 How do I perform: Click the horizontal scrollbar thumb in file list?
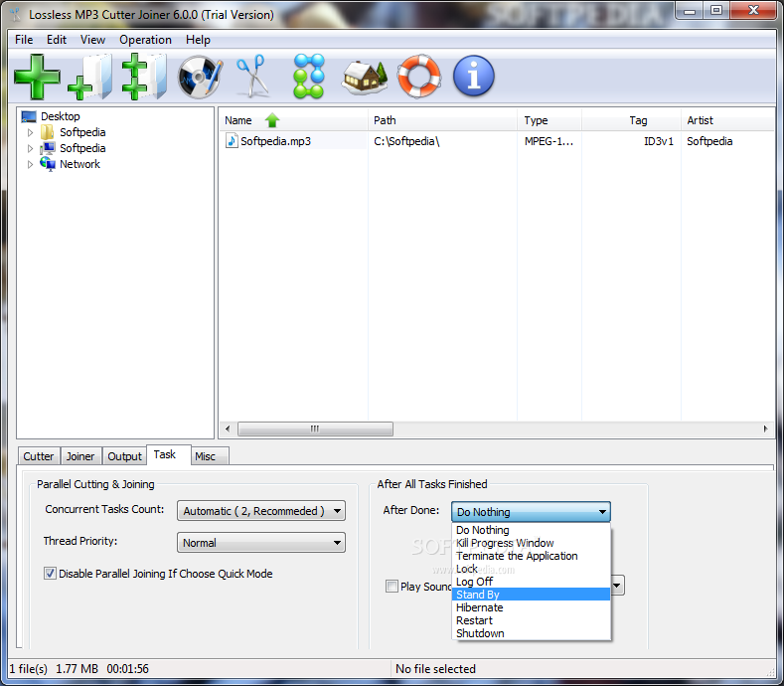pos(315,429)
